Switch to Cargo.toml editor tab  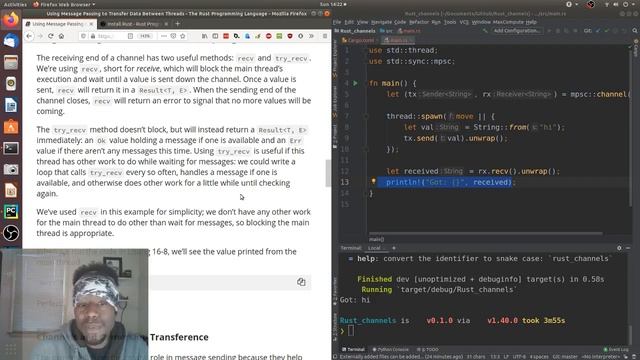[359, 40]
